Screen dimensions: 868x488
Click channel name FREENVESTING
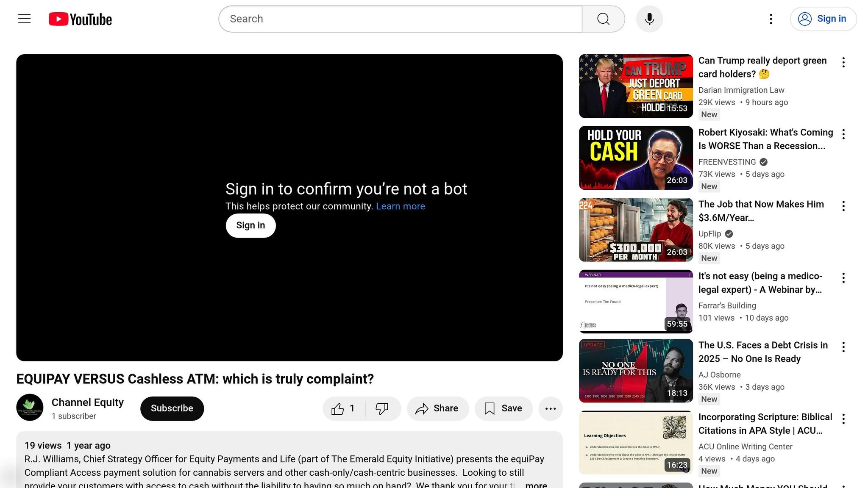(727, 162)
